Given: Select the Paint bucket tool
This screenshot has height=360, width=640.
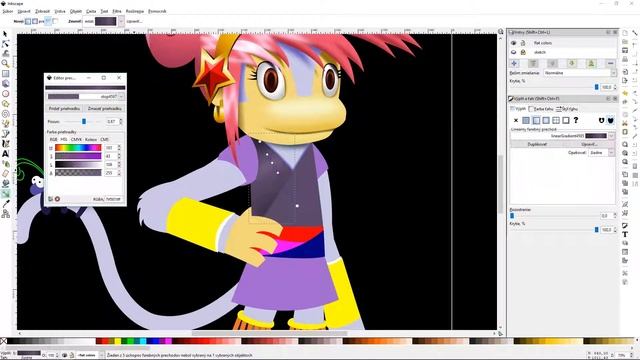Looking at the screenshot, I should 5,184.
